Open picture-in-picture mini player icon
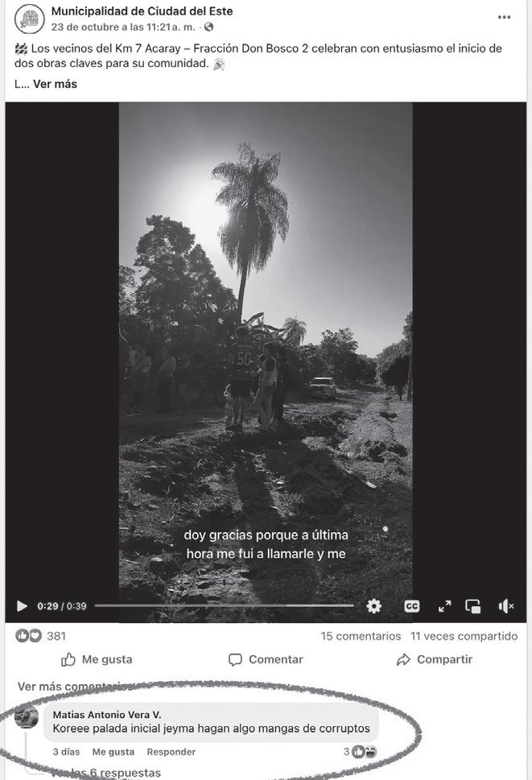 tap(472, 606)
